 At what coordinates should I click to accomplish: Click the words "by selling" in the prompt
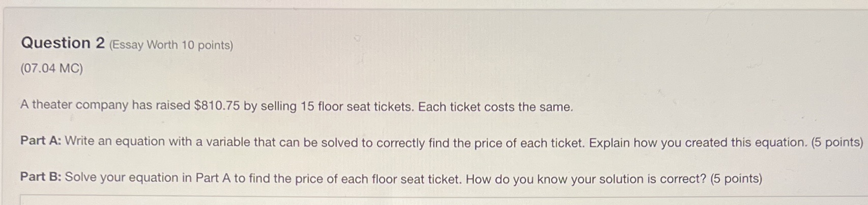(x=270, y=106)
